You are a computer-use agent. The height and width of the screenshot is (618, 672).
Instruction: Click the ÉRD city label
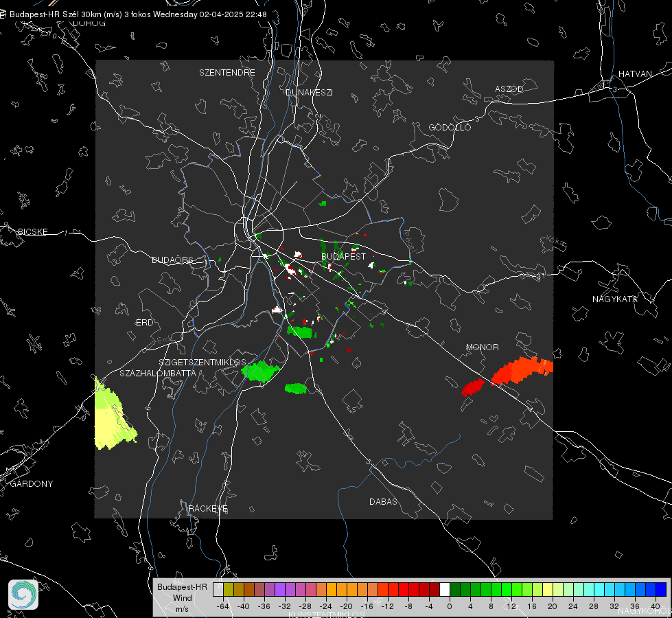pos(144,323)
